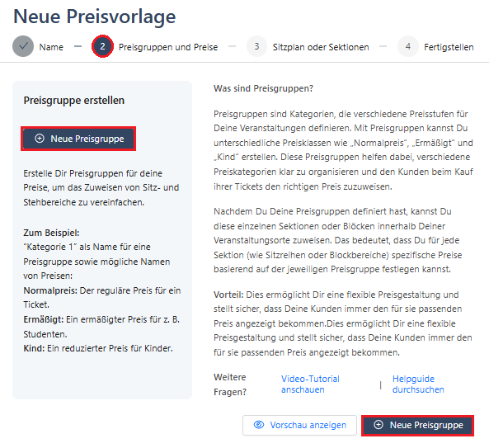Click the step 3 number circle
The image size is (489, 448).
tap(256, 46)
